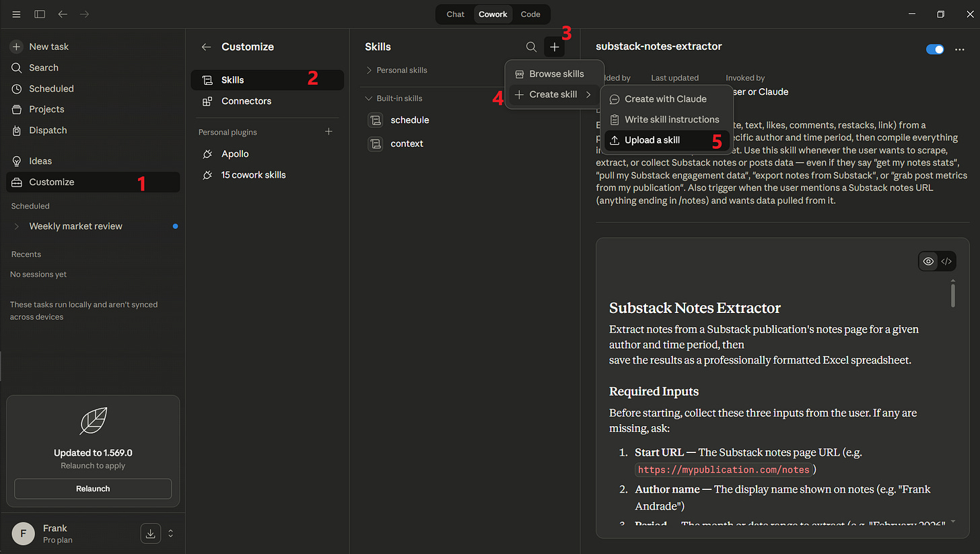The height and width of the screenshot is (554, 980).
Task: Click the search icon in Skills
Action: [x=531, y=46]
